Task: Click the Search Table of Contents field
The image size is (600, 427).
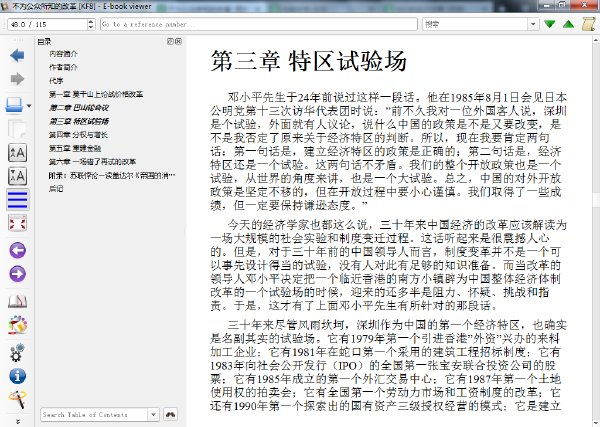Action: click(94, 414)
